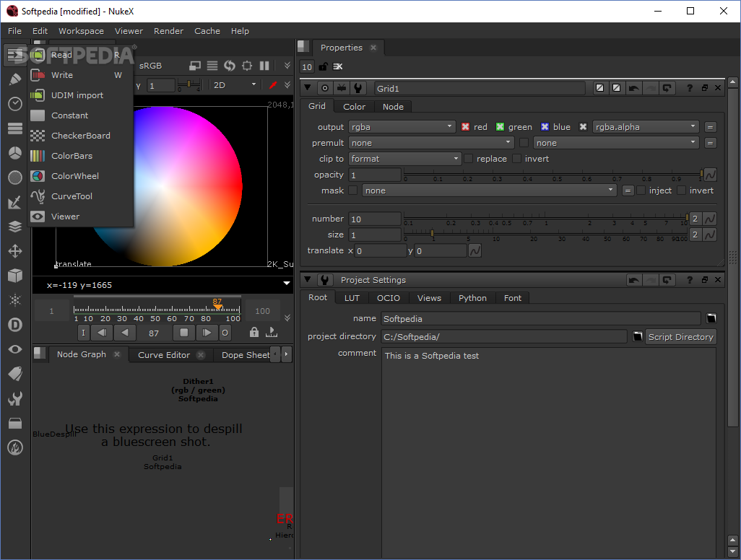Viewport: 741px width, 560px height.
Task: Click the play backward button
Action: [x=125, y=333]
